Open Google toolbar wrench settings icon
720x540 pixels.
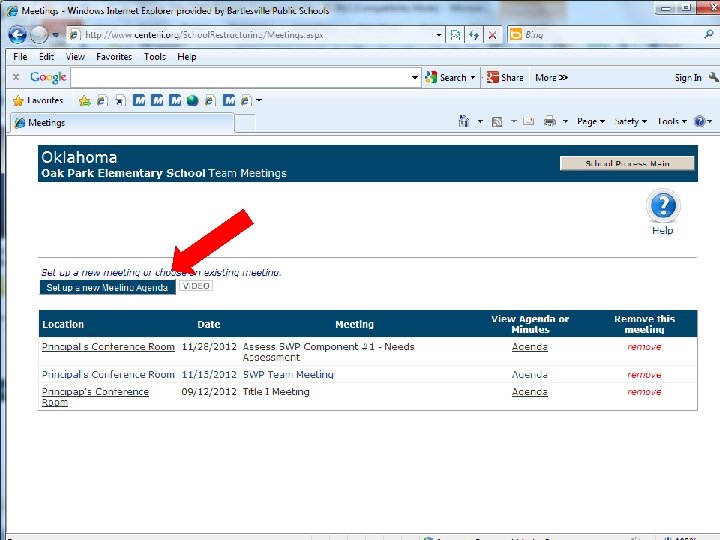click(x=713, y=78)
